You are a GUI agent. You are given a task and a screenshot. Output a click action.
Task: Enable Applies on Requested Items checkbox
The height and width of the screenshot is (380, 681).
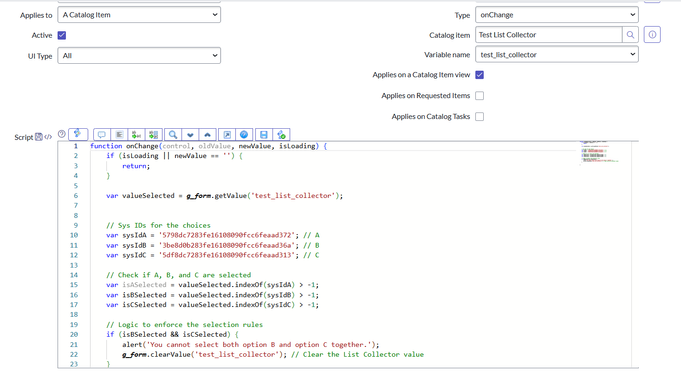[x=479, y=96]
